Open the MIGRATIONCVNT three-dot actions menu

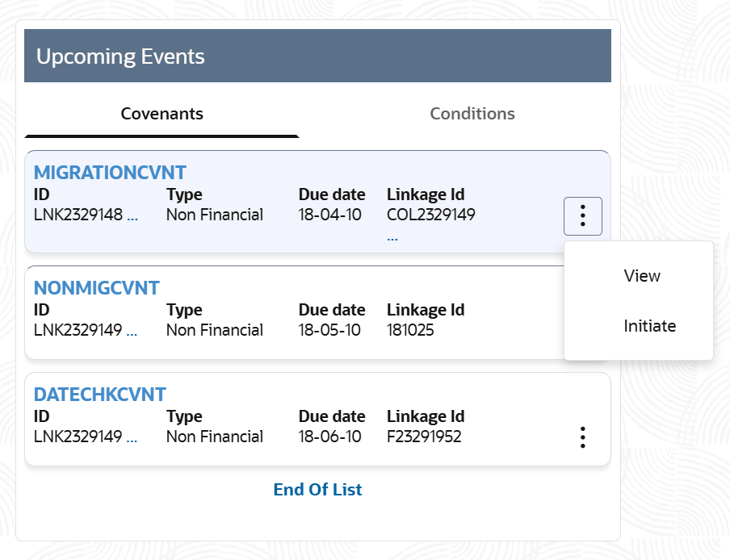click(x=582, y=216)
